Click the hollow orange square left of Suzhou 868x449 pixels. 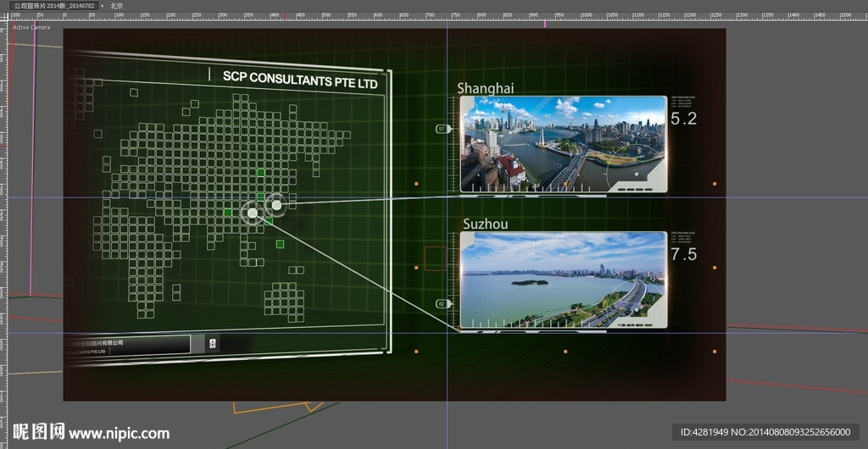click(x=435, y=258)
